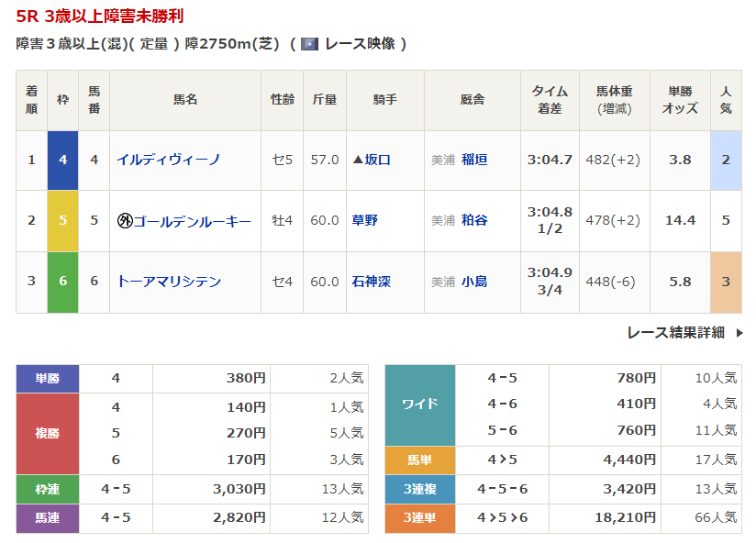Click the 3連単 payout label
The height and width of the screenshot is (543, 756).
pos(419,518)
